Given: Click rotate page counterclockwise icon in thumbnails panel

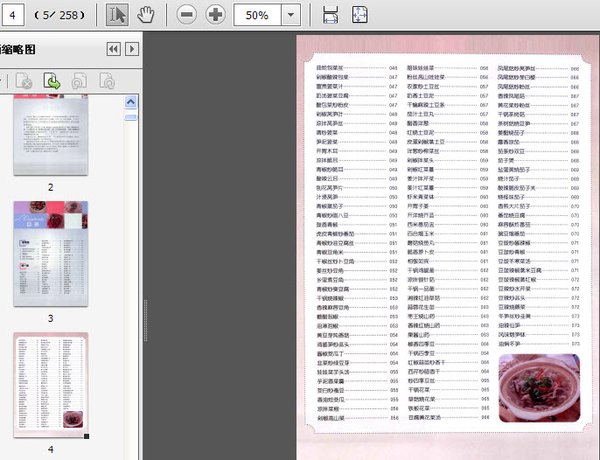Looking at the screenshot, I should [78, 81].
